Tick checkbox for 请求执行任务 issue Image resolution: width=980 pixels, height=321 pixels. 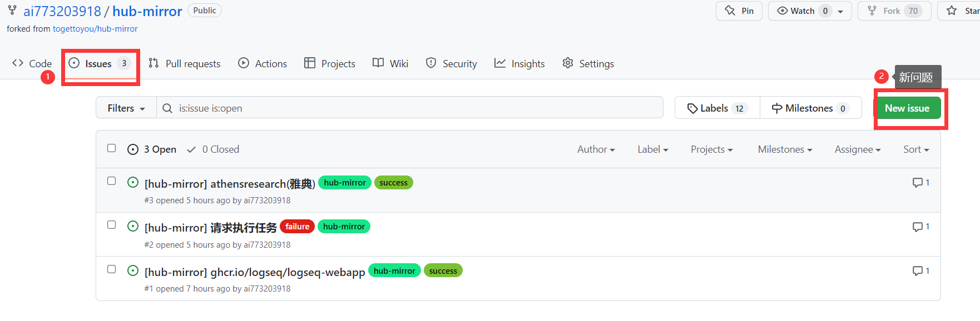(112, 225)
